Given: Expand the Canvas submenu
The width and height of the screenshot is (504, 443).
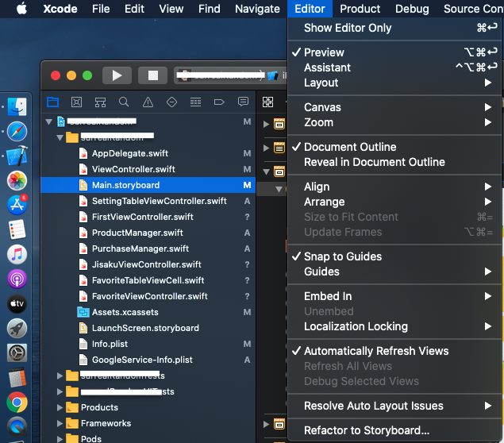Looking at the screenshot, I should click(394, 107).
